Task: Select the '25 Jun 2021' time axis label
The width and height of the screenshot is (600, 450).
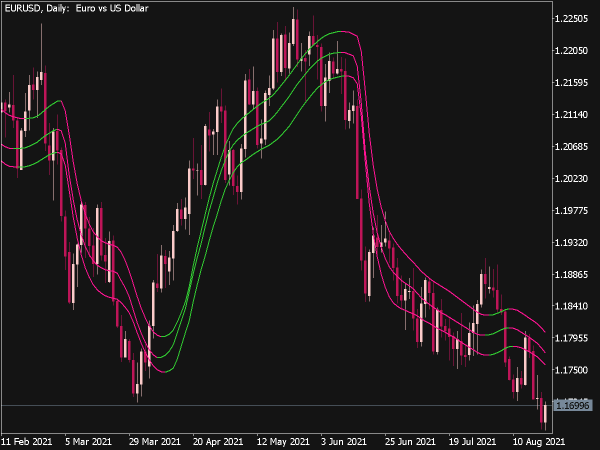Action: [410, 442]
